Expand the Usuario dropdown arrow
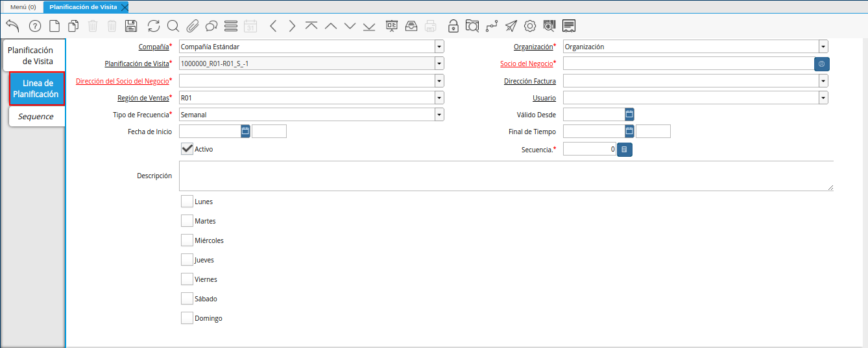This screenshot has height=348, width=868. pos(823,97)
